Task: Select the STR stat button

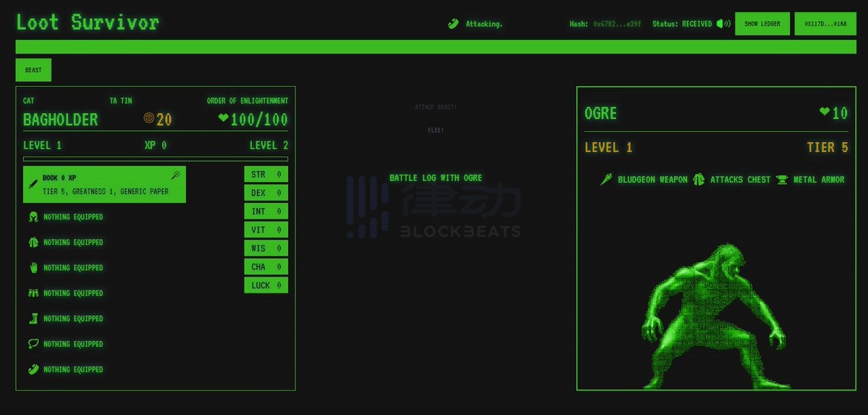Action: pos(266,175)
